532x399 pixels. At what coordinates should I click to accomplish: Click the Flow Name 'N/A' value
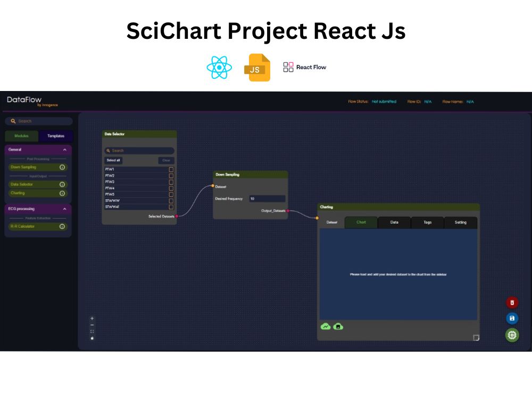pos(470,102)
